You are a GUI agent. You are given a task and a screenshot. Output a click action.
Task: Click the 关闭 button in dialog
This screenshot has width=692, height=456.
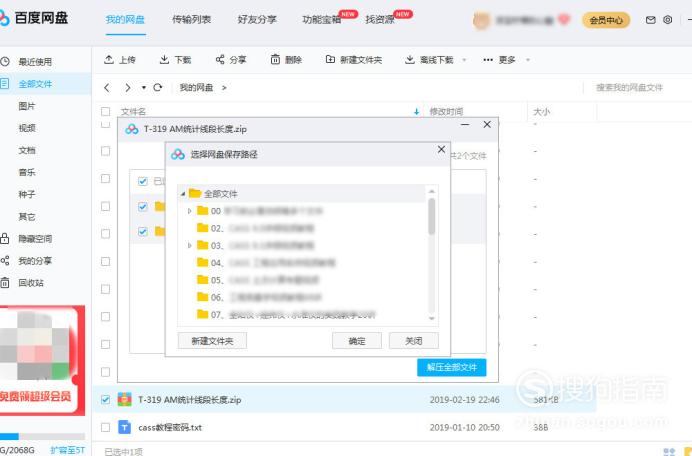pos(414,341)
